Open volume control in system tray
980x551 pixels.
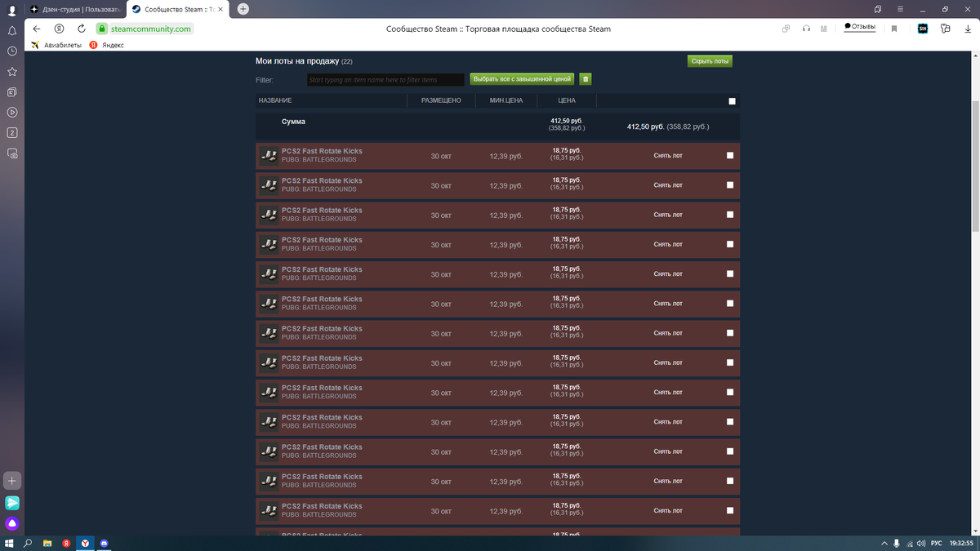920,543
